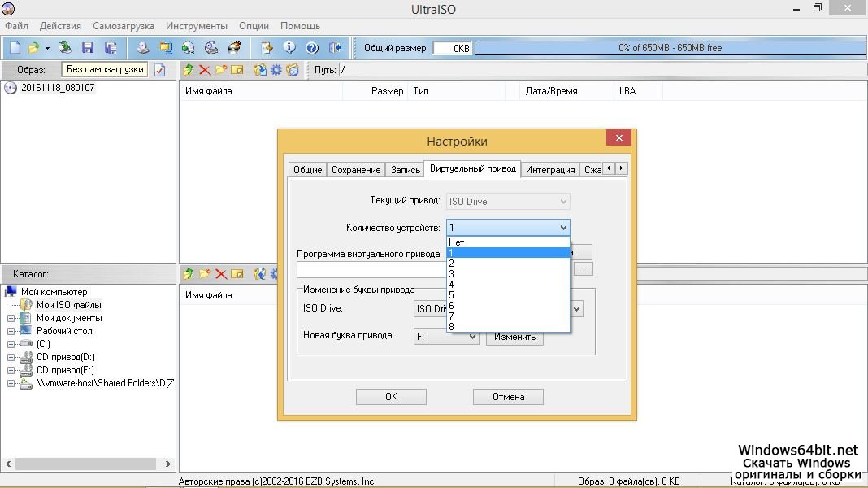Open Help via the blue question-mark icon
868x488 pixels.
(x=311, y=48)
